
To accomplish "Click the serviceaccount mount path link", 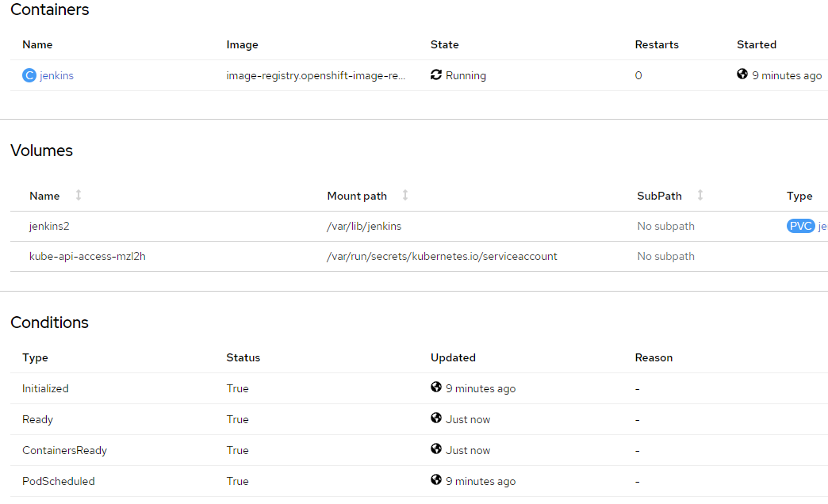I will click(441, 256).
